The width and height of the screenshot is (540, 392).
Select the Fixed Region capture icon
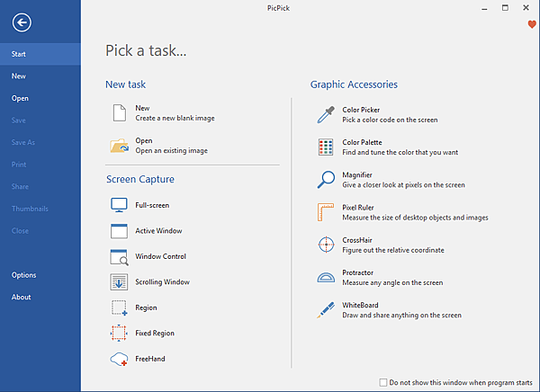[x=120, y=334]
